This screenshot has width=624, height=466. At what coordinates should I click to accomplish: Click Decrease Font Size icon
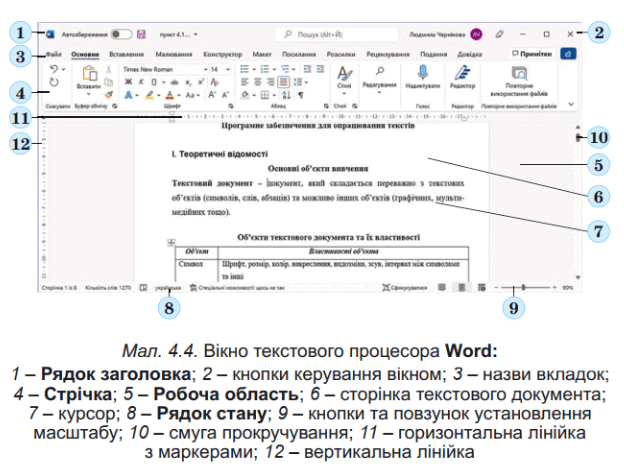coord(225,95)
